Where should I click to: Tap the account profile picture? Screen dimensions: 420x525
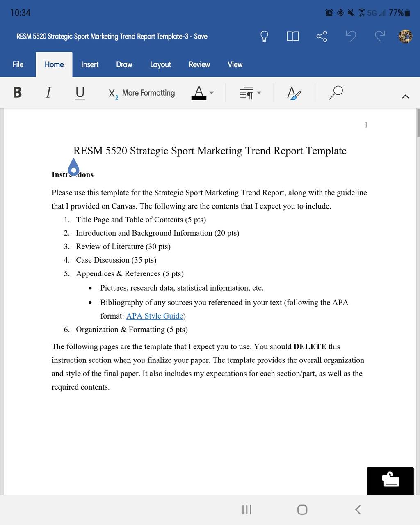point(405,36)
